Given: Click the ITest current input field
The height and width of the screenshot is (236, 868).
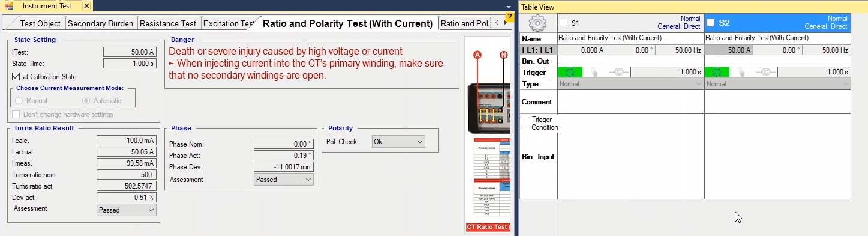Looking at the screenshot, I should 130,52.
